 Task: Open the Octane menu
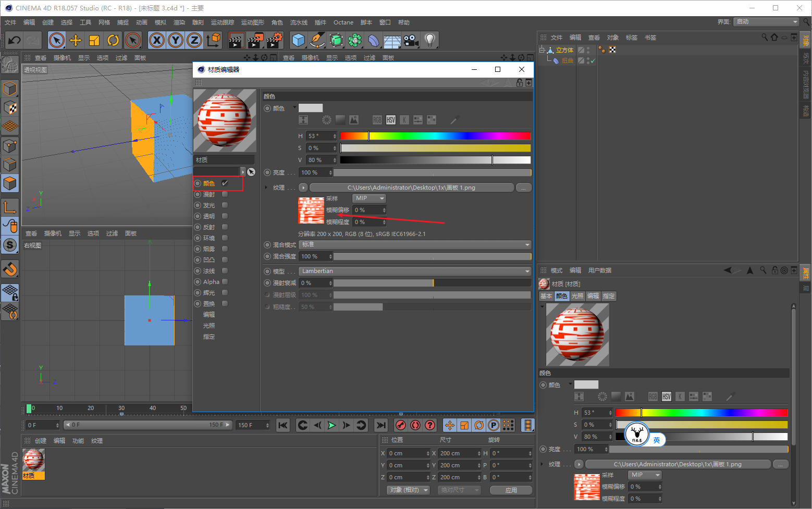(x=343, y=22)
